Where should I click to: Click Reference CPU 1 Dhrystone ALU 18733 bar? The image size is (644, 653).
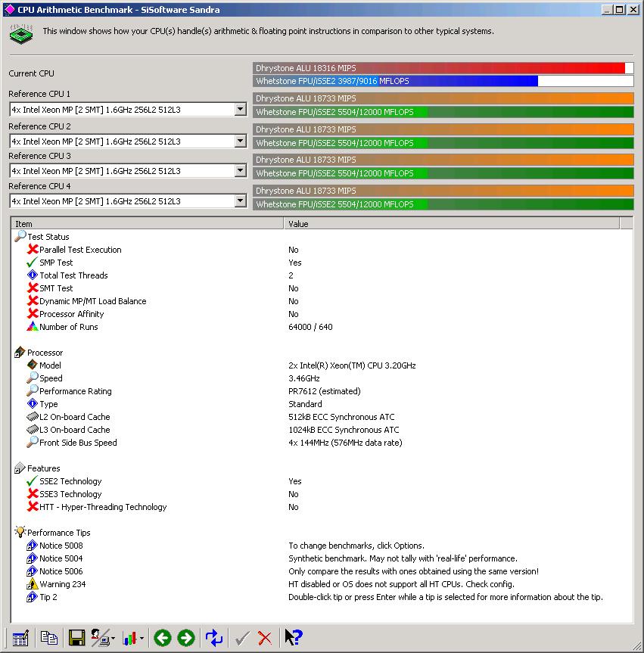(443, 98)
